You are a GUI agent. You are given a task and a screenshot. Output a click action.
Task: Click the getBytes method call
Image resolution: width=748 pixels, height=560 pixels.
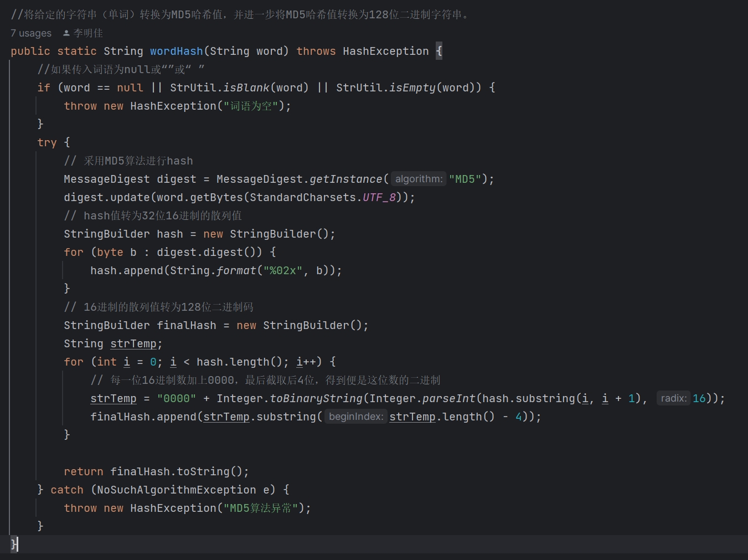tap(216, 197)
